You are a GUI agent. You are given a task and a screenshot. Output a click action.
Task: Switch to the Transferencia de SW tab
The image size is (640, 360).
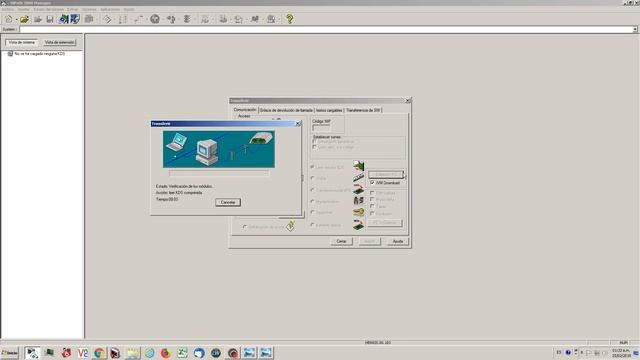point(363,110)
